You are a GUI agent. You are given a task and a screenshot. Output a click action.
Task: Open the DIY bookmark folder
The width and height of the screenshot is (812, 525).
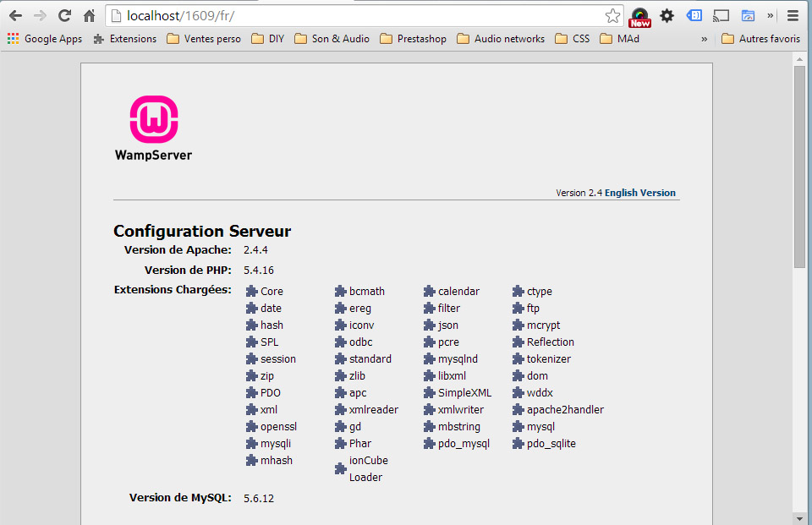pyautogui.click(x=268, y=39)
